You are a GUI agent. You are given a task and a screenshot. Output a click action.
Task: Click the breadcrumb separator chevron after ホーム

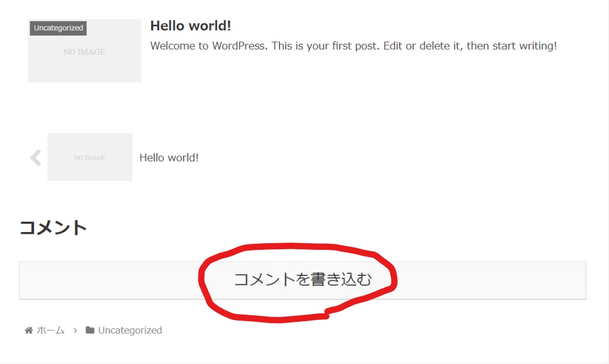76,330
